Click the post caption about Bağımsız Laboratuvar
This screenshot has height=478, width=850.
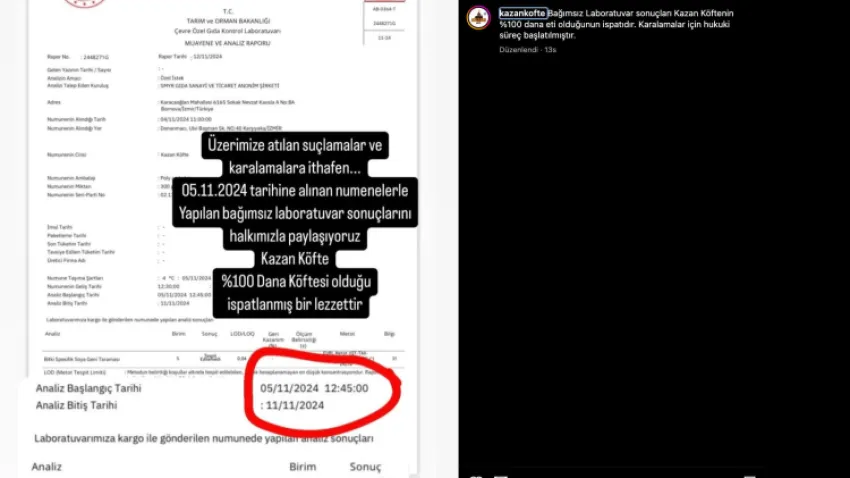point(616,24)
